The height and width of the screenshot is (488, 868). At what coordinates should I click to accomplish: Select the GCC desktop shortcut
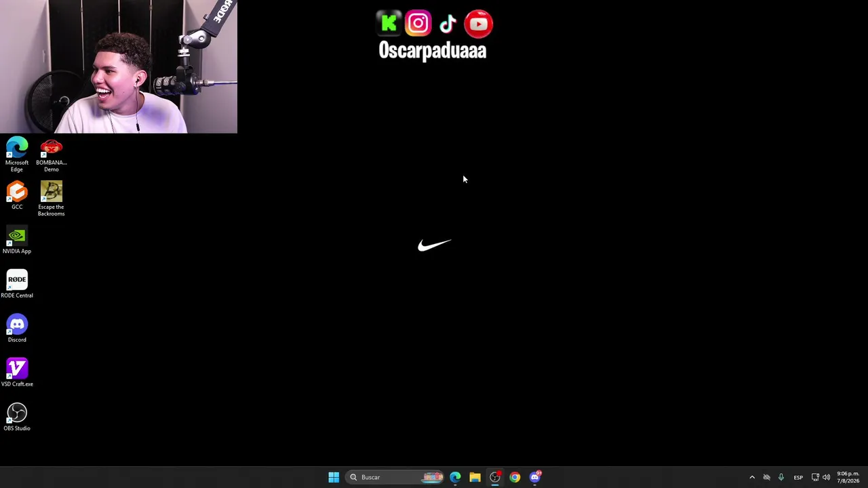coord(17,196)
